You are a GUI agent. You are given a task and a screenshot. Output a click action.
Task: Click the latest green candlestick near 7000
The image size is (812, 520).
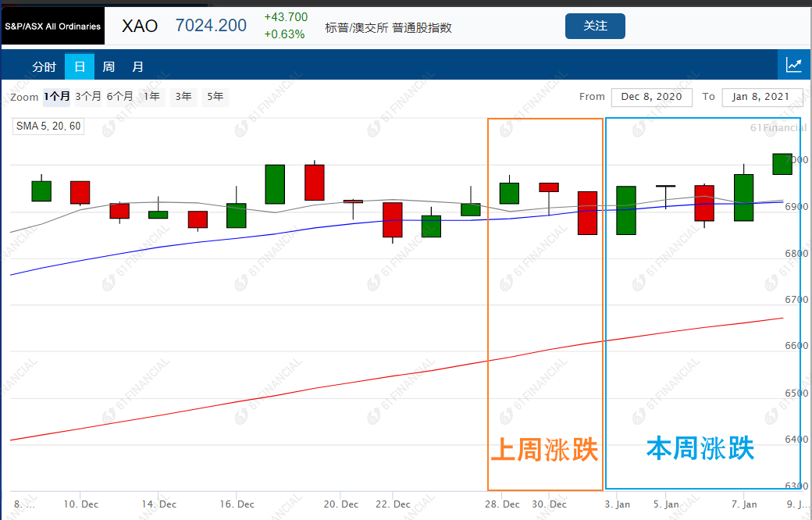[x=782, y=164]
